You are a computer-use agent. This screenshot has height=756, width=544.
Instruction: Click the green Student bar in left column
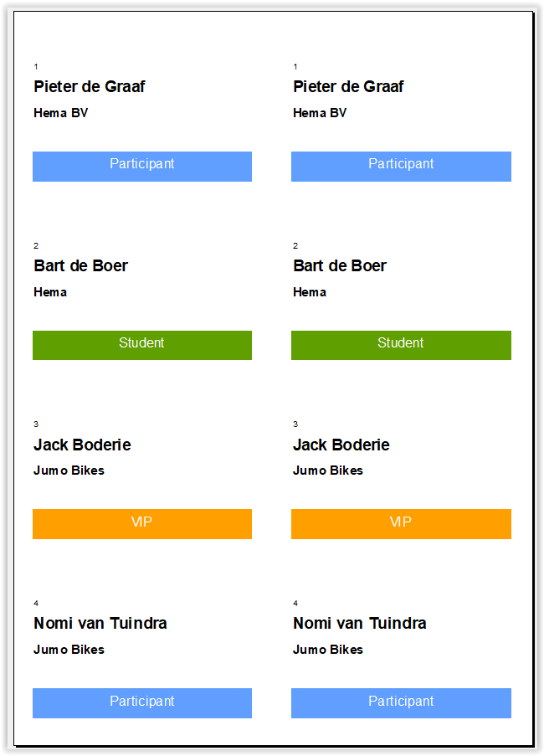[142, 345]
